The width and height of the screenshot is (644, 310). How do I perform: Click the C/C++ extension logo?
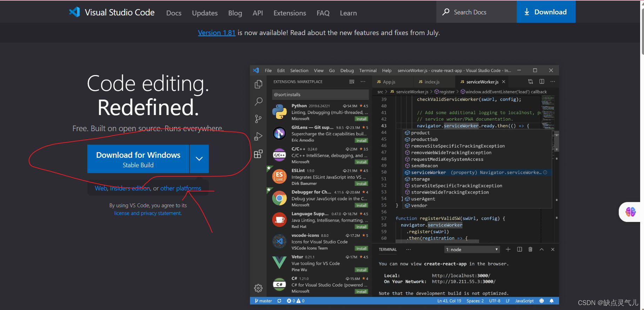point(280,155)
